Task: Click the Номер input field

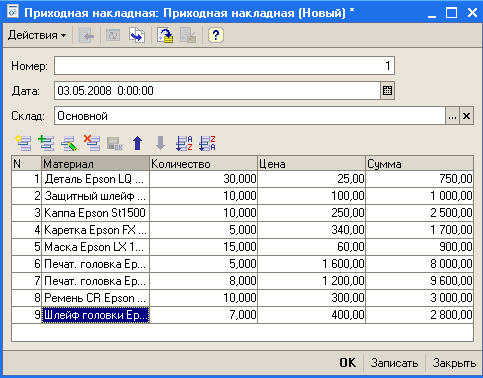Action: [x=224, y=66]
